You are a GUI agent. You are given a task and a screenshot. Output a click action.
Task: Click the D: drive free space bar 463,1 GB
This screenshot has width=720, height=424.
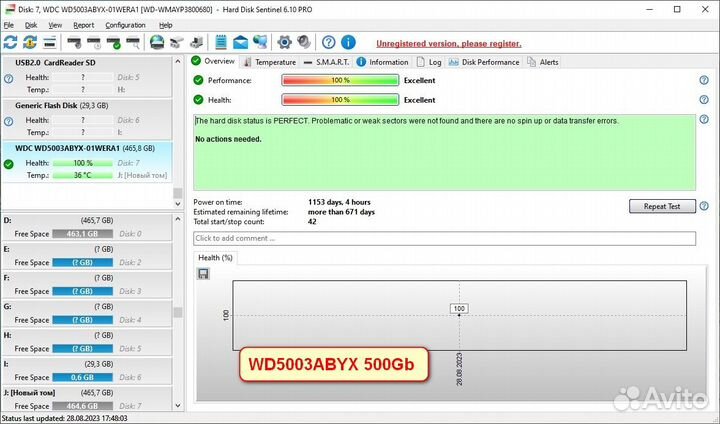tap(83, 234)
